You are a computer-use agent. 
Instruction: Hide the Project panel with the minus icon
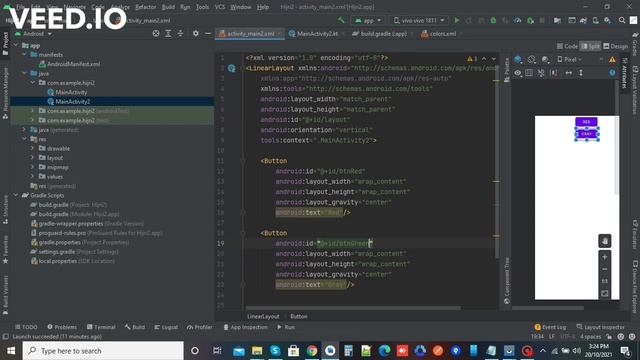click(208, 33)
